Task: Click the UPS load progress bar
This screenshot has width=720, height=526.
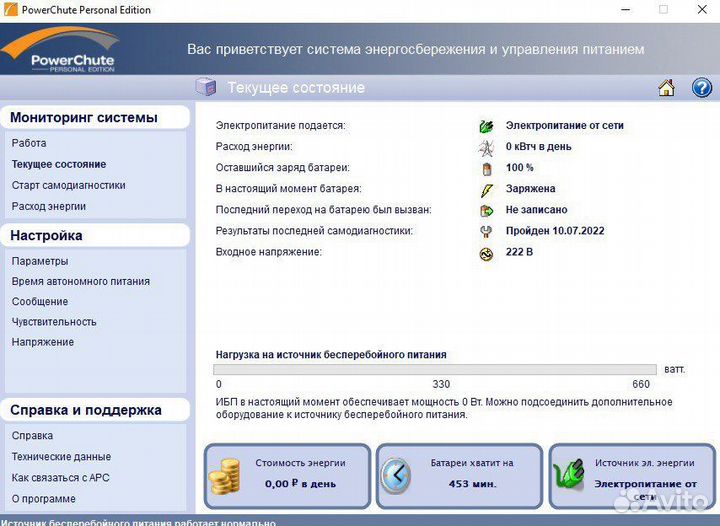Action: click(435, 369)
